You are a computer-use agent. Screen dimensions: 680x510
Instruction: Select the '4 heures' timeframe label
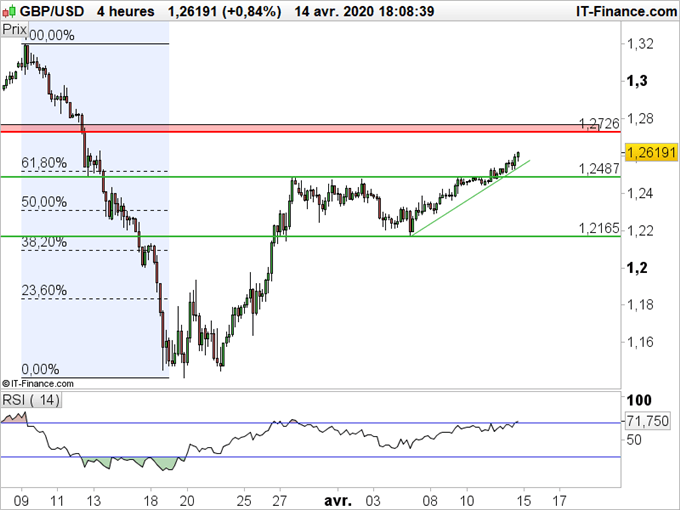(125, 11)
